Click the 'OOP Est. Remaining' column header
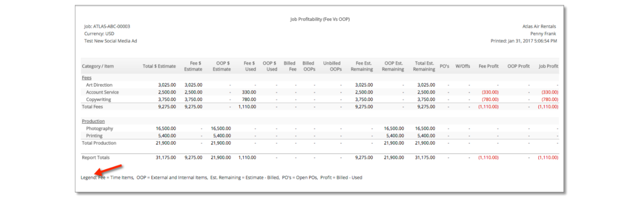The width and height of the screenshot is (644, 202). click(x=393, y=66)
